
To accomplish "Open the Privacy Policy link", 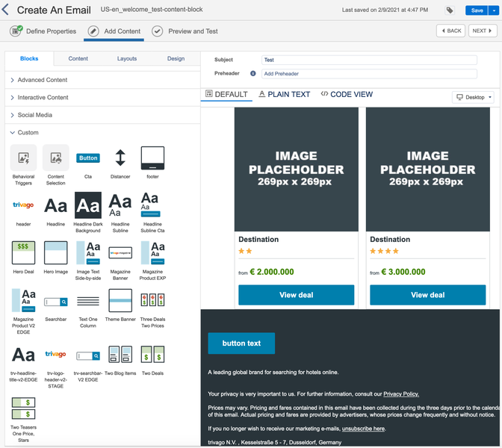I will (401, 394).
